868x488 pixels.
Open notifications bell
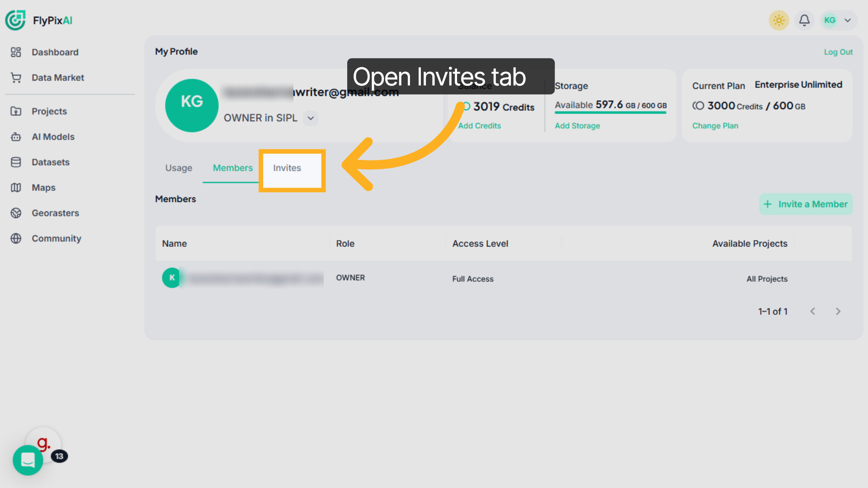tap(804, 20)
